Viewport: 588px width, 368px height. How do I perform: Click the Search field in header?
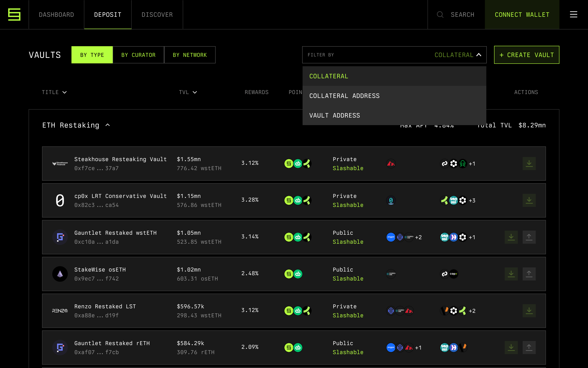456,15
